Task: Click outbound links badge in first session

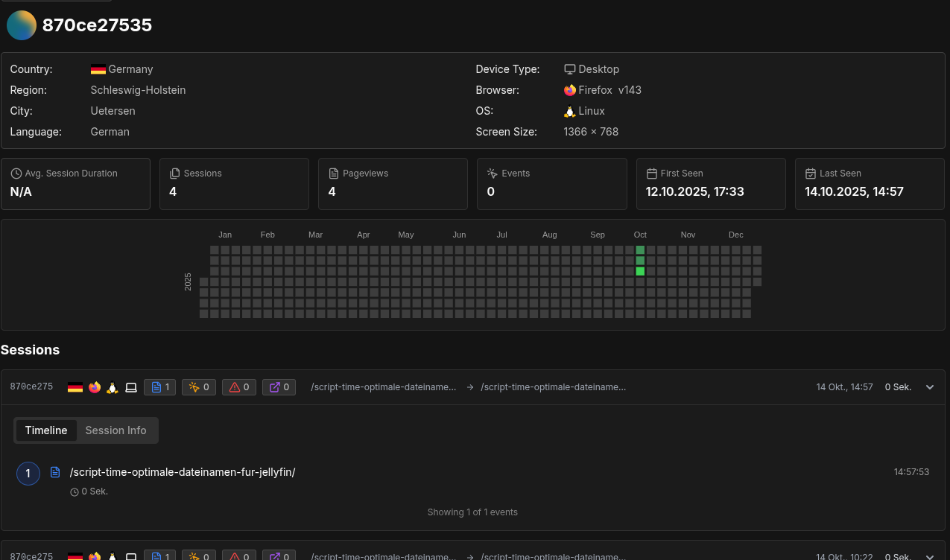Action: pos(279,387)
